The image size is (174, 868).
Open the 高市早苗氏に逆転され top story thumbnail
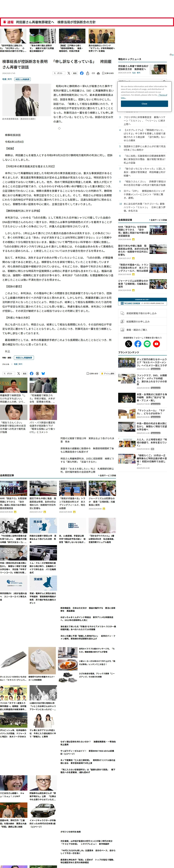(13, 36)
